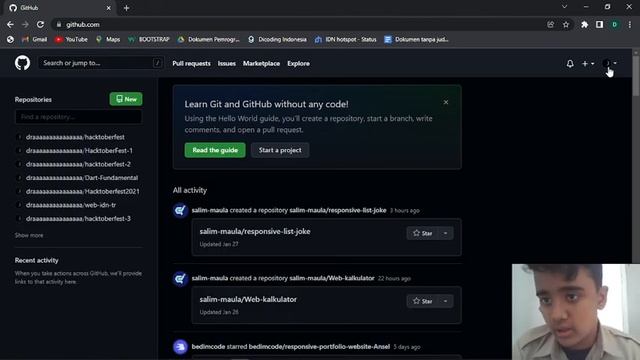Open the Chrome side panel icon

click(599, 24)
